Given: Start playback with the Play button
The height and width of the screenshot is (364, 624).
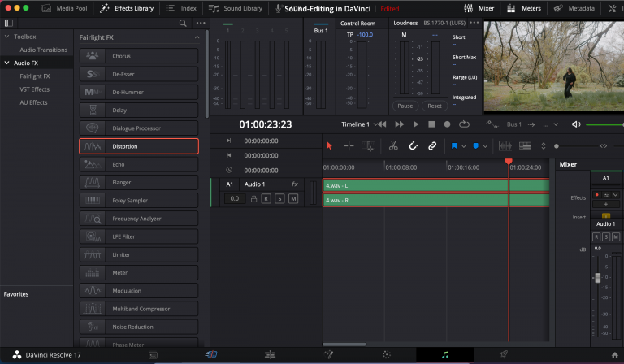Looking at the screenshot, I should tap(415, 124).
